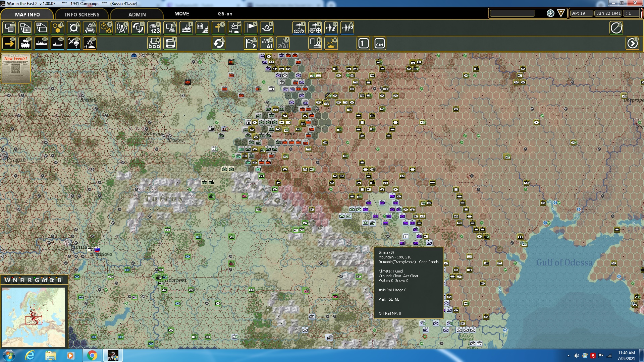Select the Air execution tank-bombing icon (F11)
The width and height of the screenshot is (644, 362).
pyautogui.click(x=90, y=44)
